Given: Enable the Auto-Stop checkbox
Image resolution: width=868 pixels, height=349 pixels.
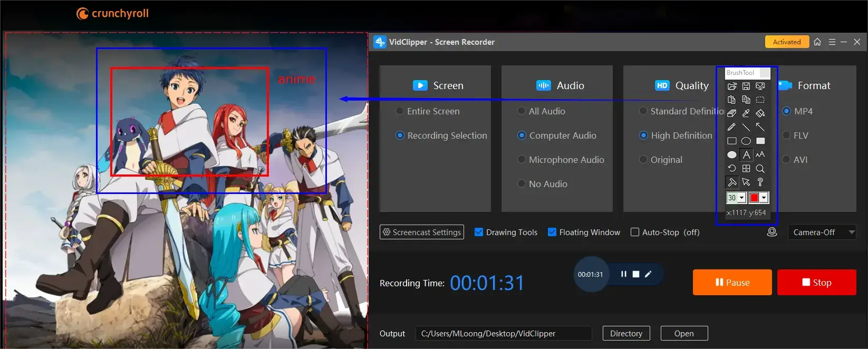Looking at the screenshot, I should coord(635,232).
